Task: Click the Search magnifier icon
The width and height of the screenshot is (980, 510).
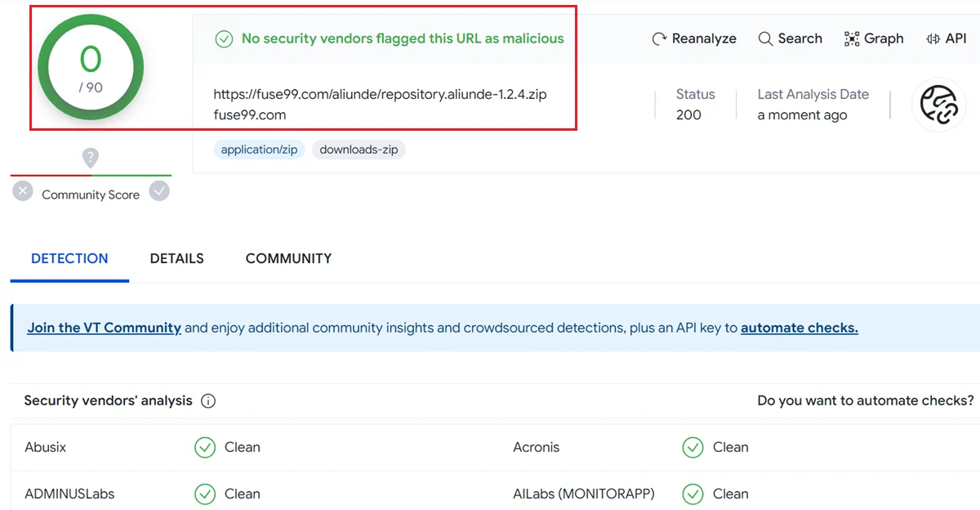Action: (765, 39)
